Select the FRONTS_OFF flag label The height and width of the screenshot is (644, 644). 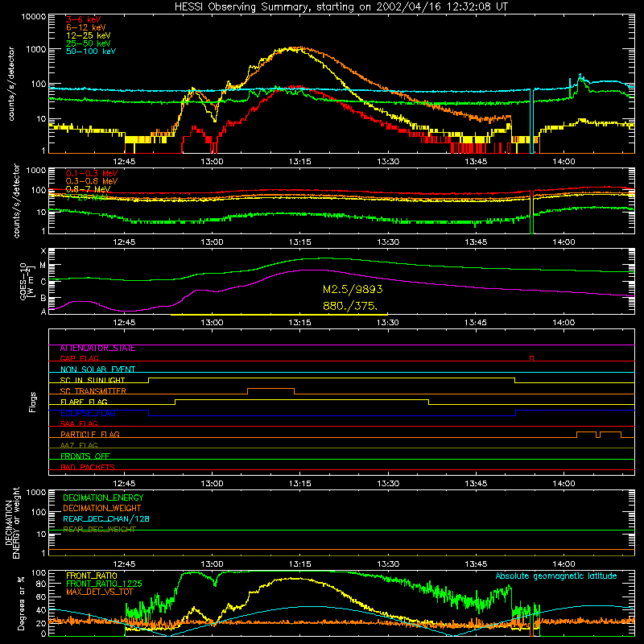[x=85, y=456]
